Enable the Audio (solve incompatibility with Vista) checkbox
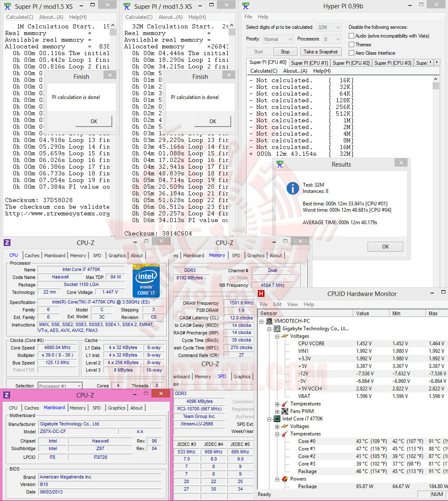448x501 pixels. [x=352, y=36]
